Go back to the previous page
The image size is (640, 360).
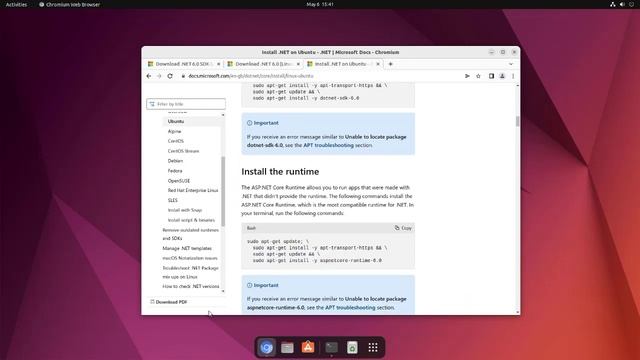(x=149, y=76)
